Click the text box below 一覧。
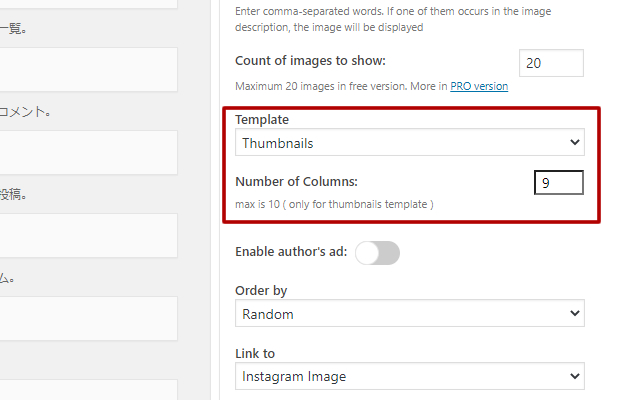Image resolution: width=640 pixels, height=400 pixels. (x=88, y=69)
